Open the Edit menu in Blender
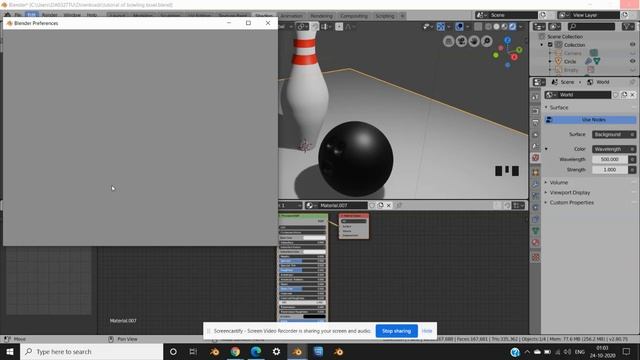Screen dimensions: 640x360 (31, 15)
